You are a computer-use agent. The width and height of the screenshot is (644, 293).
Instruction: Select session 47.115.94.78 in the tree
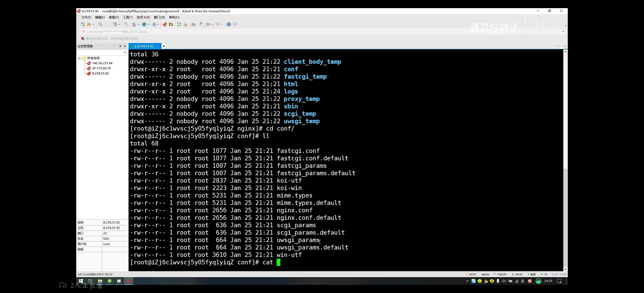[x=101, y=68]
